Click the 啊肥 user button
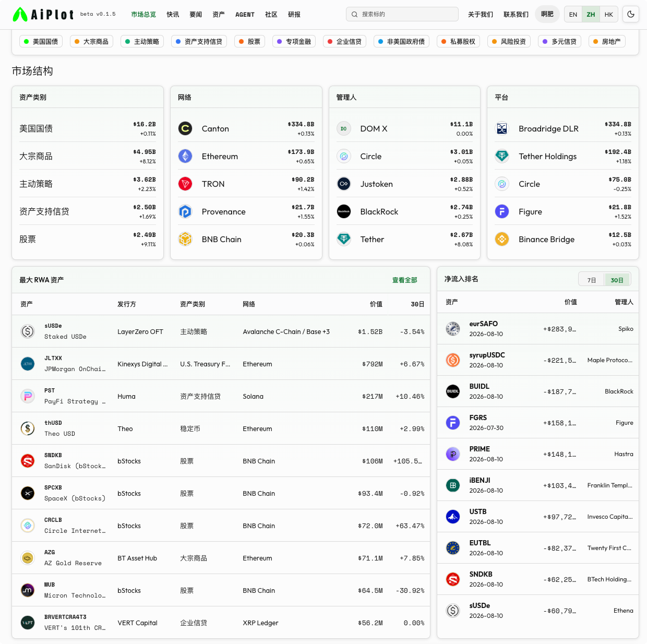This screenshot has height=644, width=647. click(547, 14)
